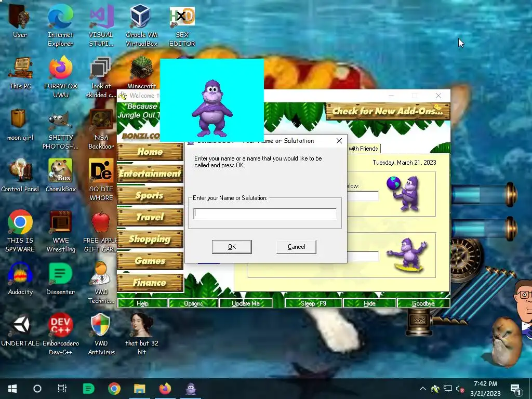Launch UNDERTALE Unity desktop icon
532x399 pixels.
click(x=20, y=330)
